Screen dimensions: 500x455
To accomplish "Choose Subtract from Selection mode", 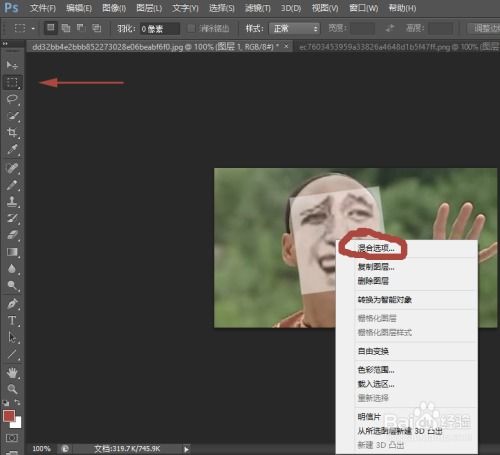I will (x=81, y=28).
